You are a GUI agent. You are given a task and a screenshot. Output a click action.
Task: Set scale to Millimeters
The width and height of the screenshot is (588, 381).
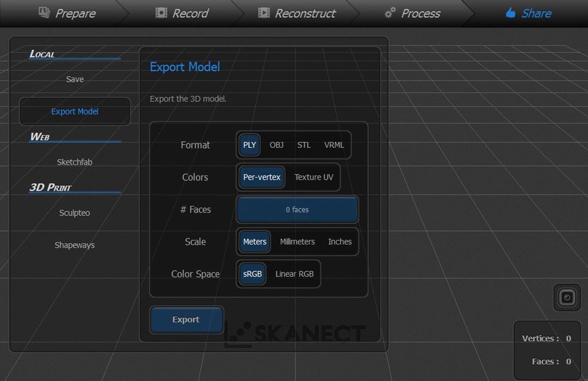(297, 242)
